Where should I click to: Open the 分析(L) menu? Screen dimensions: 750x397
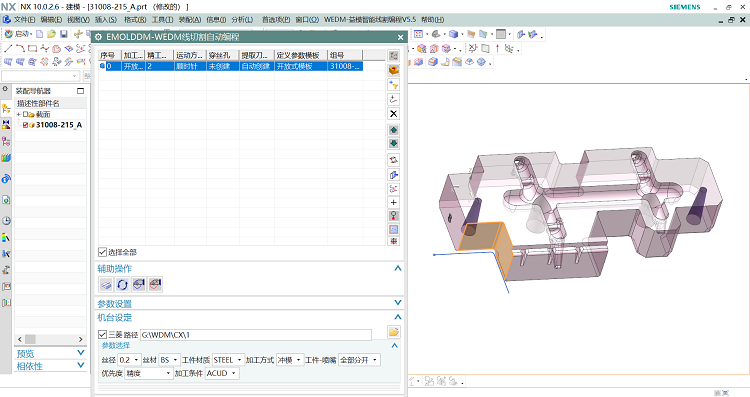pos(242,20)
